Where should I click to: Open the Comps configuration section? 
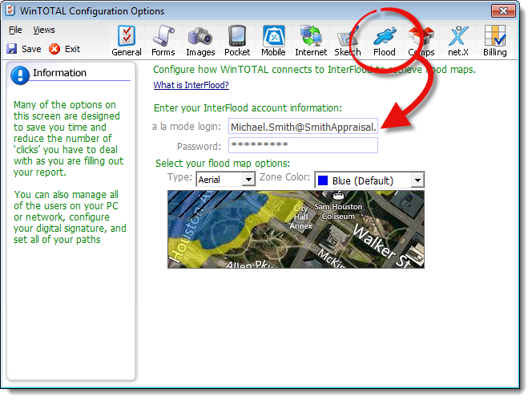tap(421, 40)
